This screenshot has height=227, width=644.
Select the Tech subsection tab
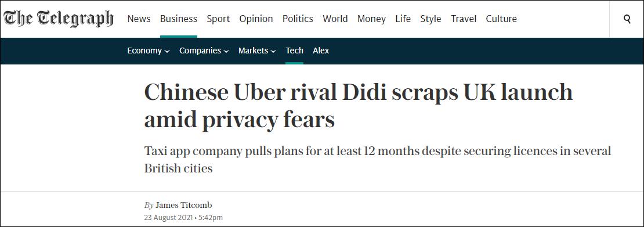pos(295,51)
